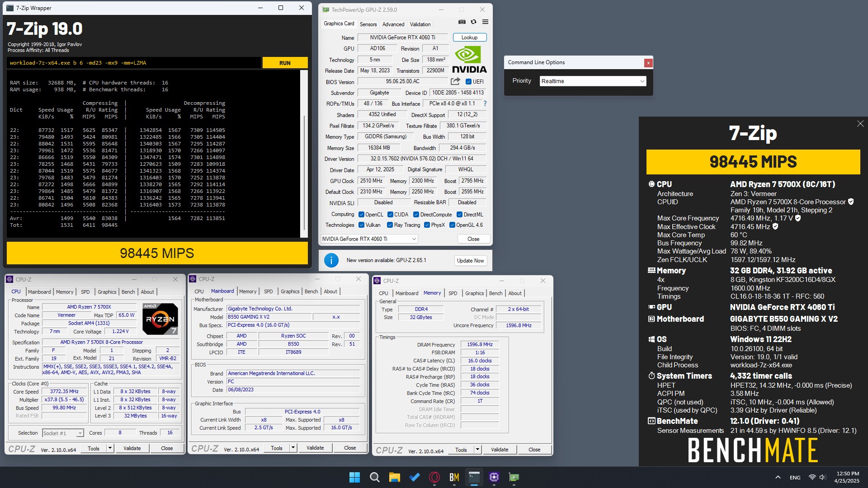
Task: Click the RUN button in 7-Zip Wrapper
Action: click(285, 63)
